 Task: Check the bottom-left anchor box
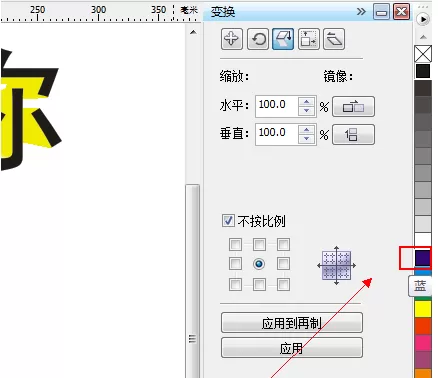235,285
